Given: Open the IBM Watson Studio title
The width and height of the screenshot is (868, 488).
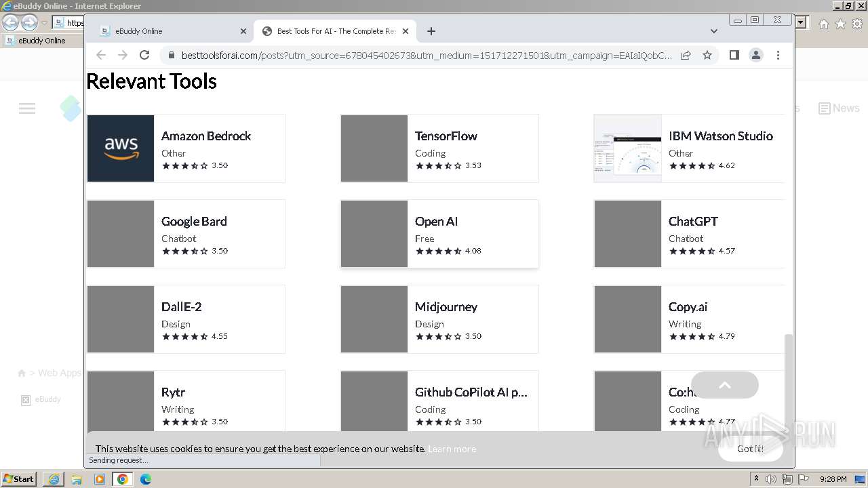Looking at the screenshot, I should [721, 136].
